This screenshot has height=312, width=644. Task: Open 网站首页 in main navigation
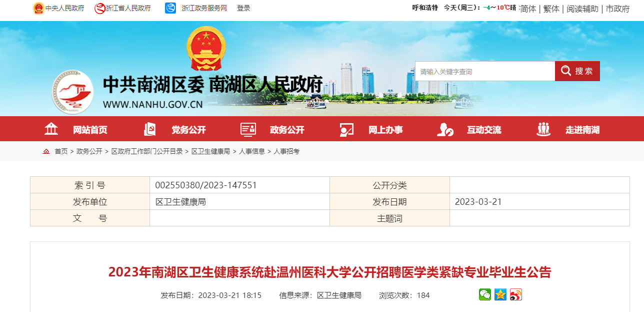coord(90,130)
